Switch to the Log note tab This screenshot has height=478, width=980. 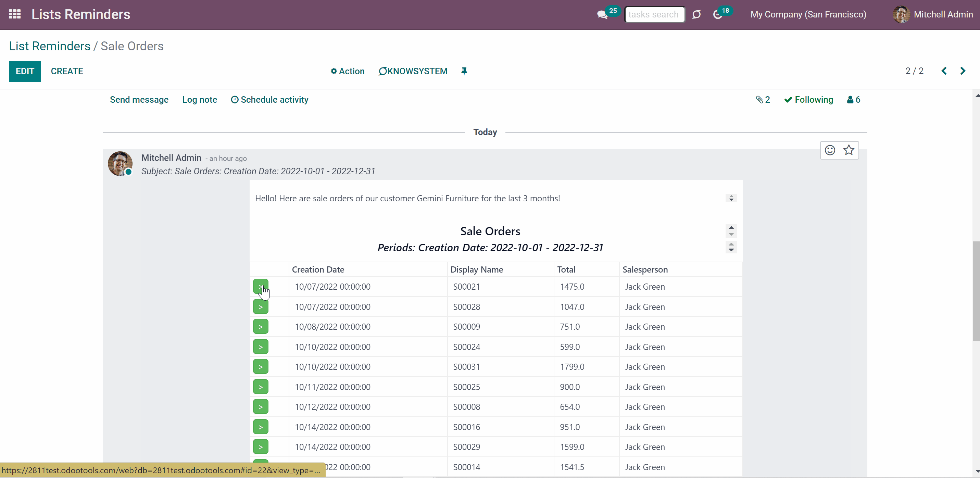[x=200, y=100]
